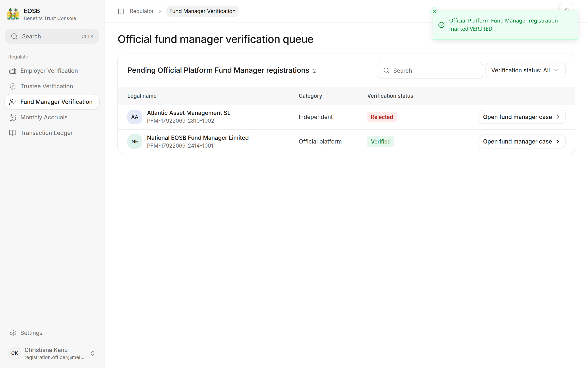
Task: Click the Legal name column header
Action: coord(142,96)
